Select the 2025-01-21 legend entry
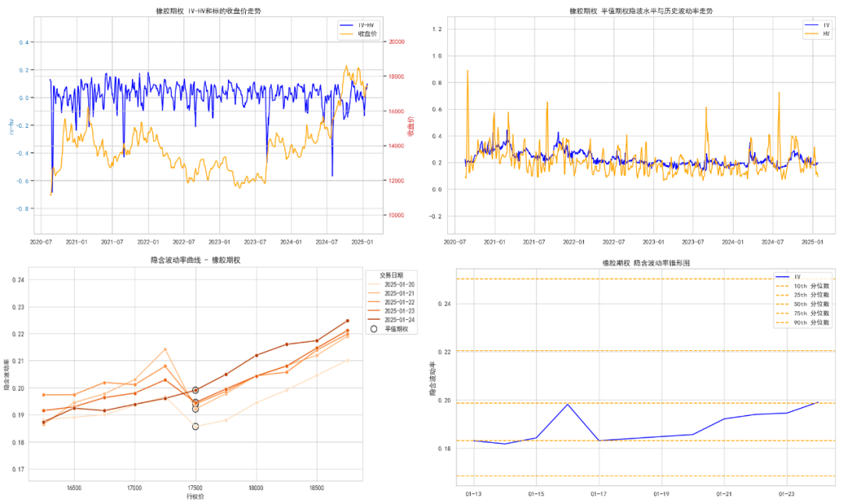The width and height of the screenshot is (843, 504). (x=391, y=293)
